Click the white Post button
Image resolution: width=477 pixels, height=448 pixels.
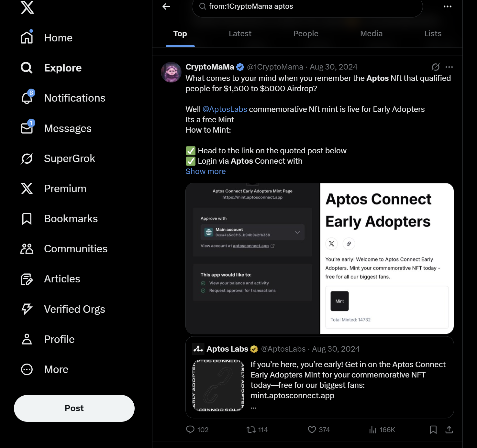click(x=74, y=408)
